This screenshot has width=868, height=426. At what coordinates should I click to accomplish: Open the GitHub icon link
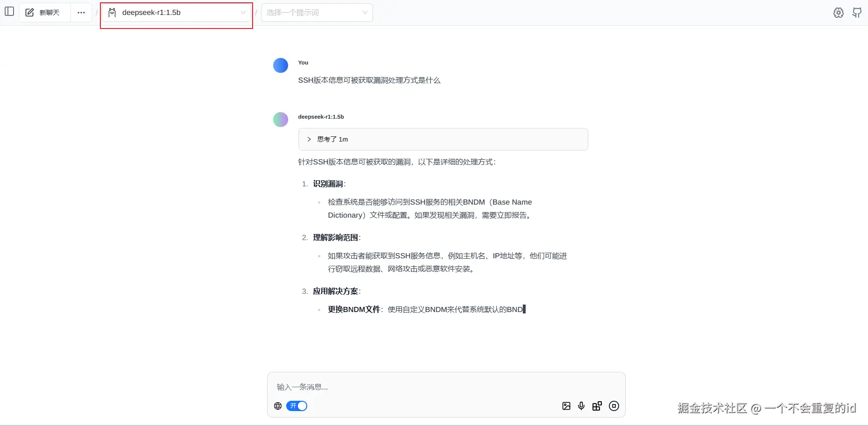[857, 13]
